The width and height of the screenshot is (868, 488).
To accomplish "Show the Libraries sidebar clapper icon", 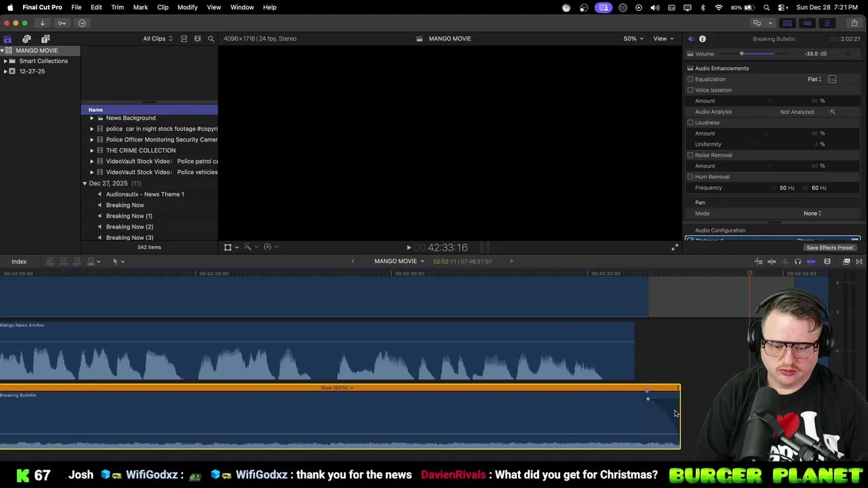I will pyautogui.click(x=7, y=39).
